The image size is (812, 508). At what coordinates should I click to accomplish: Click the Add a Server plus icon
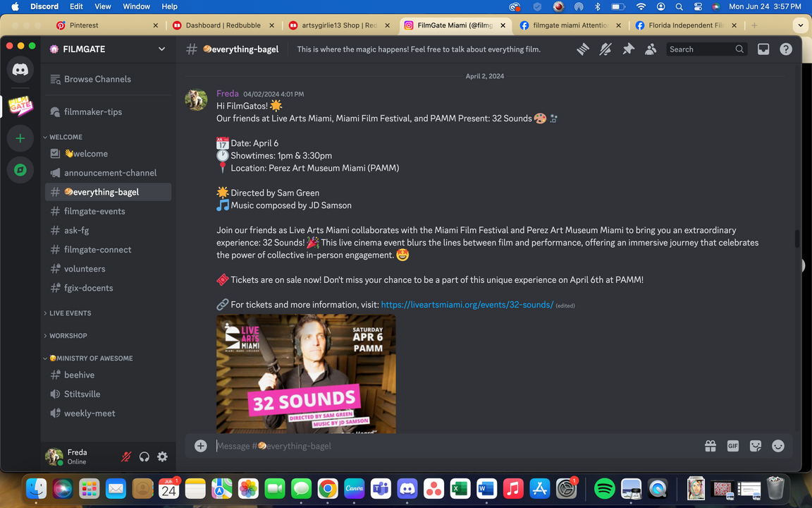20,138
